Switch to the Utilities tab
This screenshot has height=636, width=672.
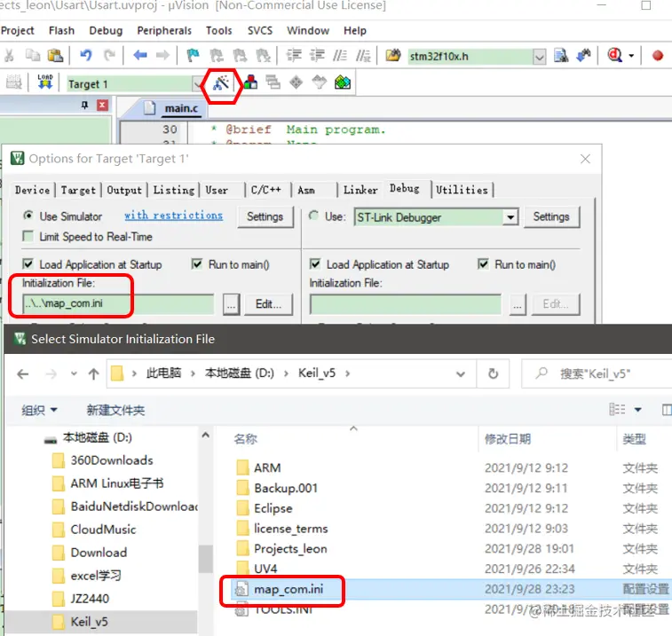[462, 190]
